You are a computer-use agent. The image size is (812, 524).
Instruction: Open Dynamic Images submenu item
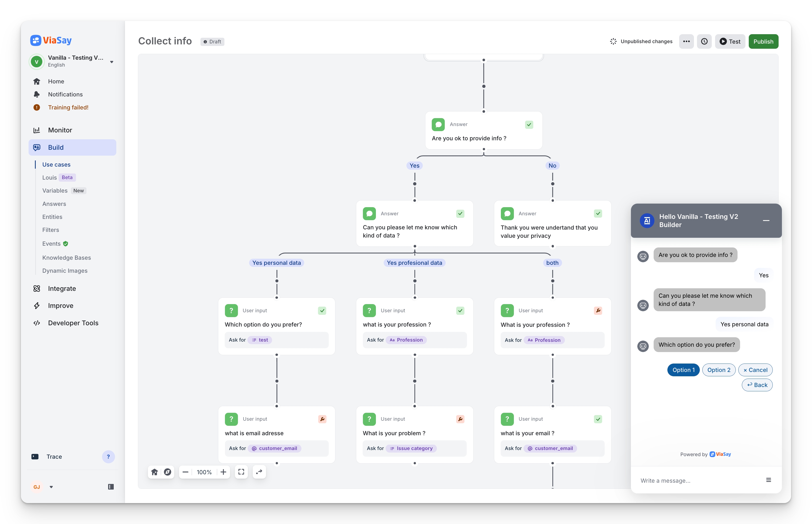pos(65,270)
